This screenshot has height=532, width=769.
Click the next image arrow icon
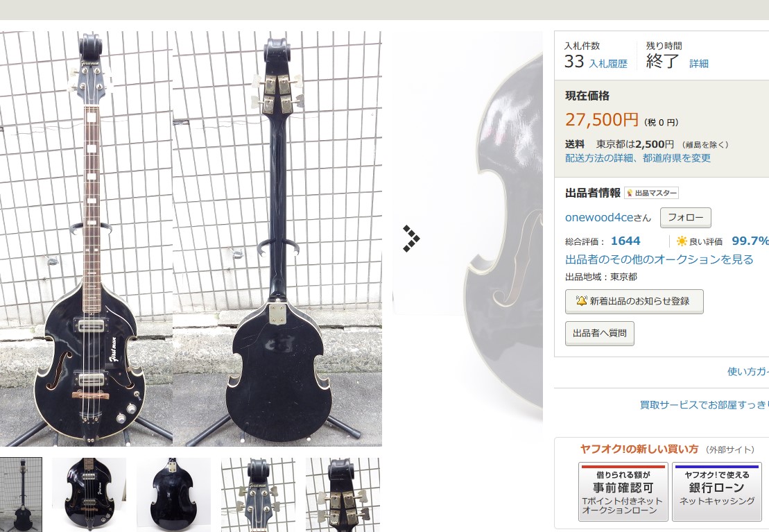click(411, 239)
